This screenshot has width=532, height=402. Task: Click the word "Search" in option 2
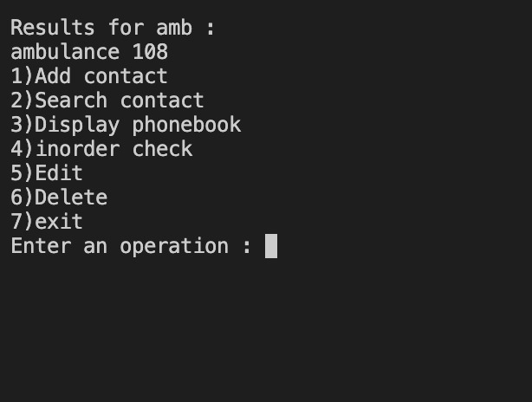coord(71,100)
